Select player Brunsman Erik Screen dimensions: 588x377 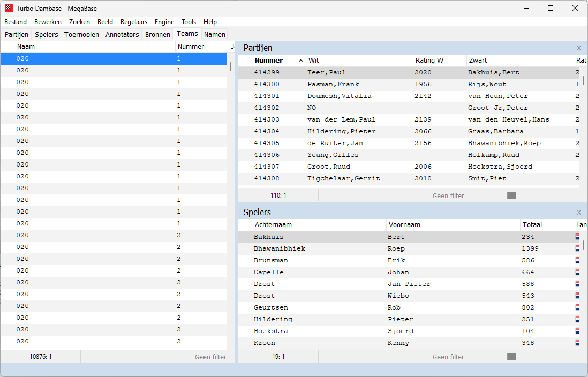point(409,260)
